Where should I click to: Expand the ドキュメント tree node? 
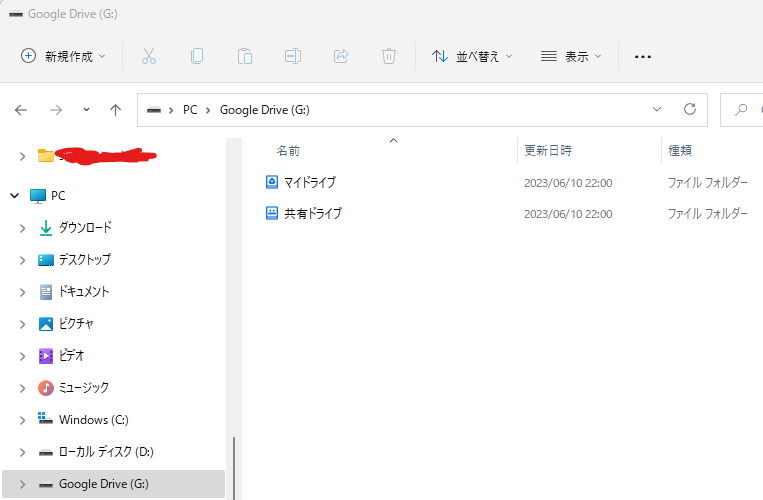click(22, 292)
